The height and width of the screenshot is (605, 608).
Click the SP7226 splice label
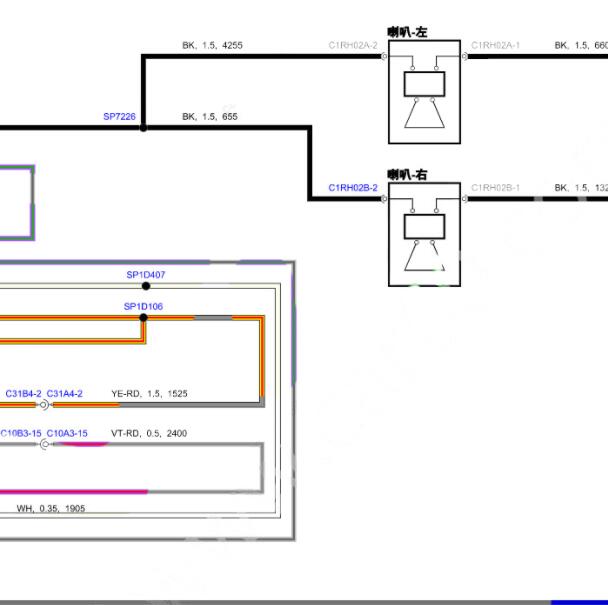click(119, 117)
